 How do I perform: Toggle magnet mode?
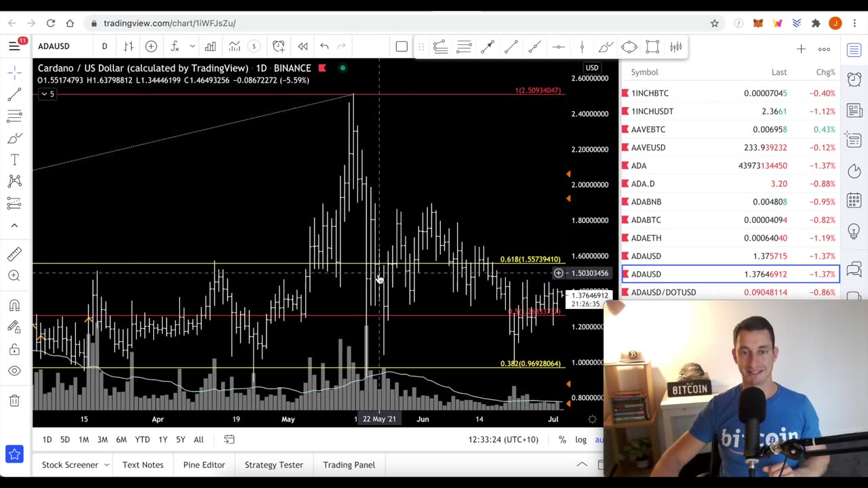point(14,306)
